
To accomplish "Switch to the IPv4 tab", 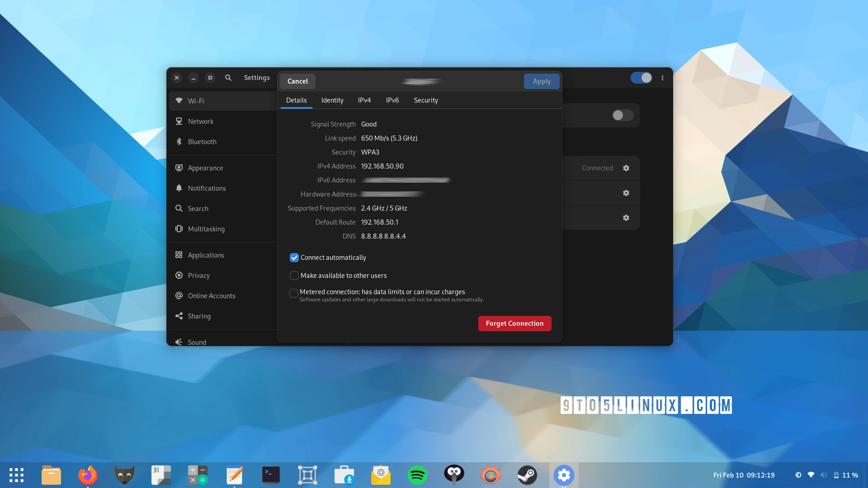I will pyautogui.click(x=364, y=100).
